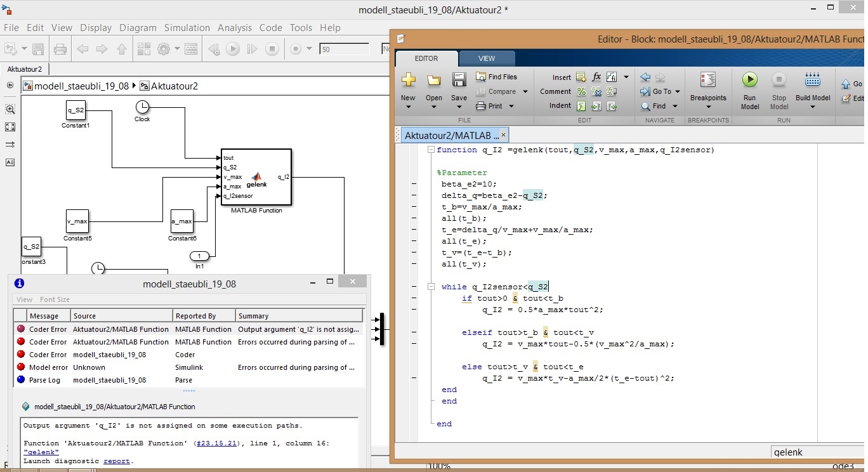
Task: Click the Comment percent icon
Action: [x=581, y=91]
